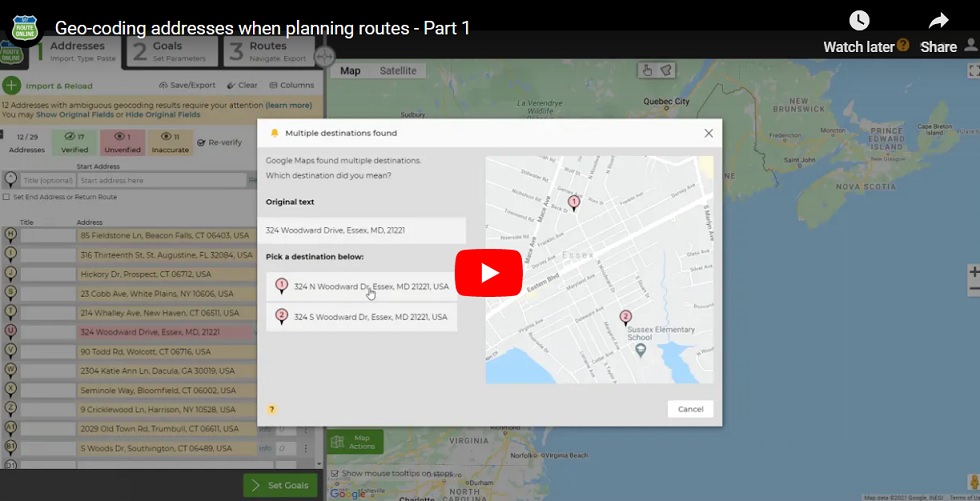Open the Save/Export option
Screen dimensions: 980x501
click(x=187, y=86)
